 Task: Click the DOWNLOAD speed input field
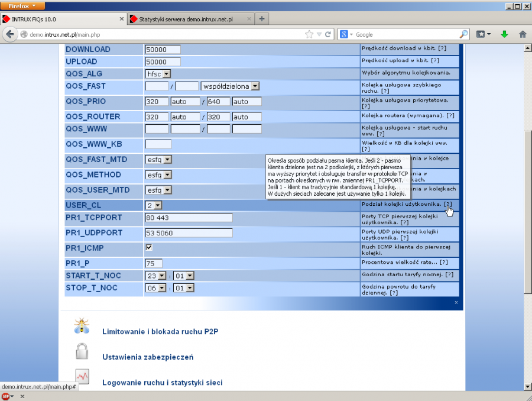click(x=163, y=50)
